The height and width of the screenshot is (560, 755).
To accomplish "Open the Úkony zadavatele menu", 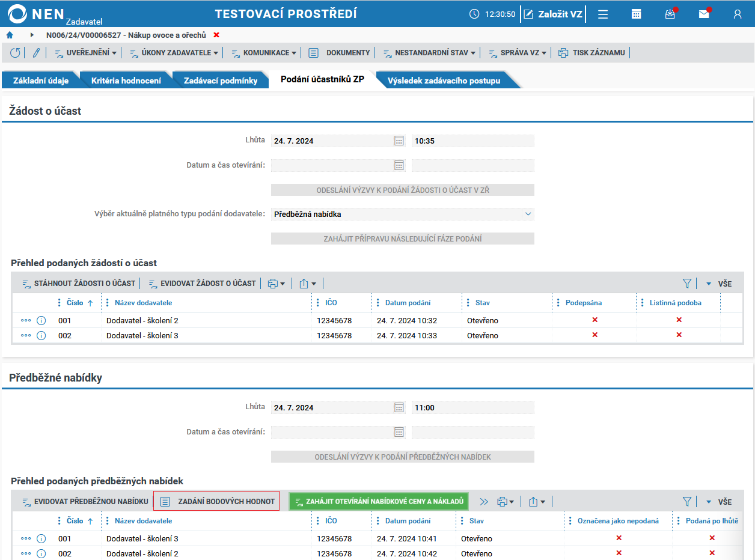I will click(174, 53).
